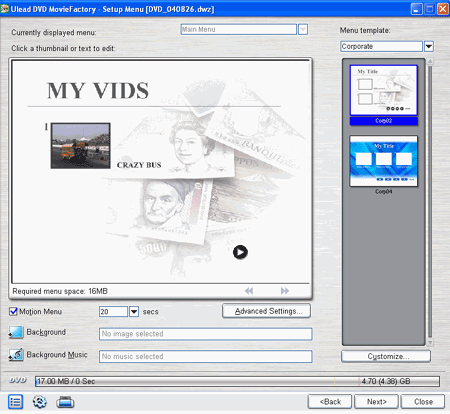The height and width of the screenshot is (414, 450).
Task: Click the motion menu duration field showing 20
Action: pyautogui.click(x=113, y=312)
